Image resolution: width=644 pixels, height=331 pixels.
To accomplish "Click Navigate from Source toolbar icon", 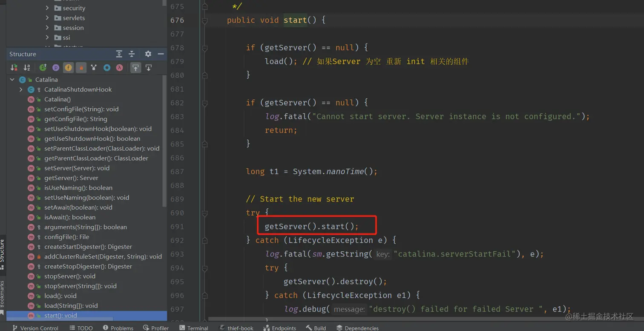I will (x=149, y=67).
